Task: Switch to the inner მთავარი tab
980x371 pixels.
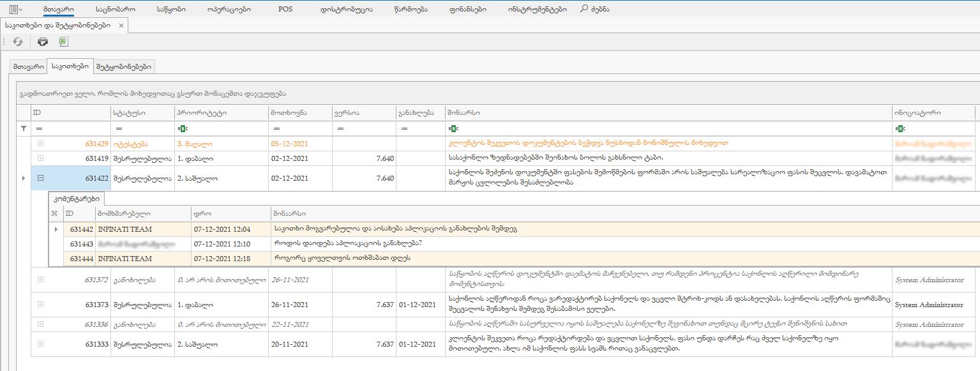Action: click(28, 66)
